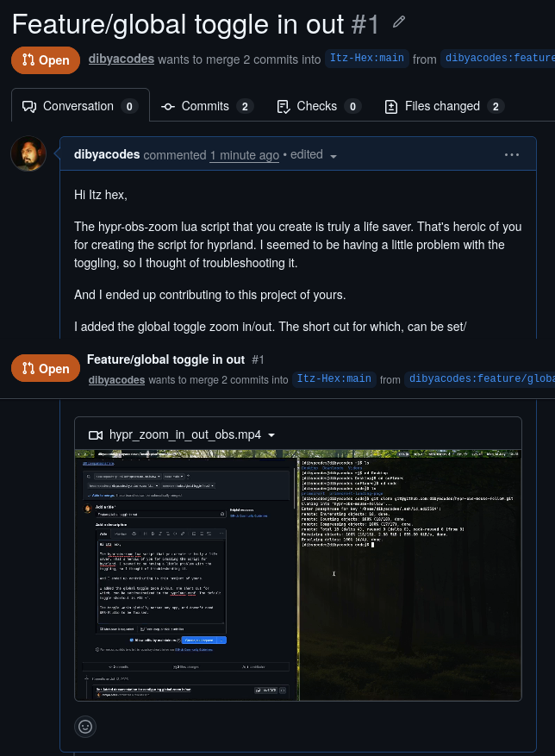Click the pencil edit title icon

pyautogui.click(x=399, y=22)
